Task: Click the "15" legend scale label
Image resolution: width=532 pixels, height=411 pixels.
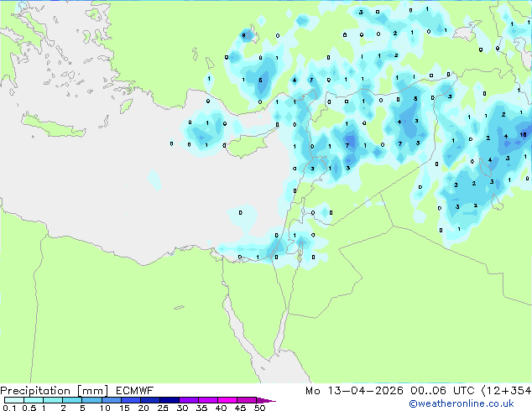Action: tap(124, 408)
